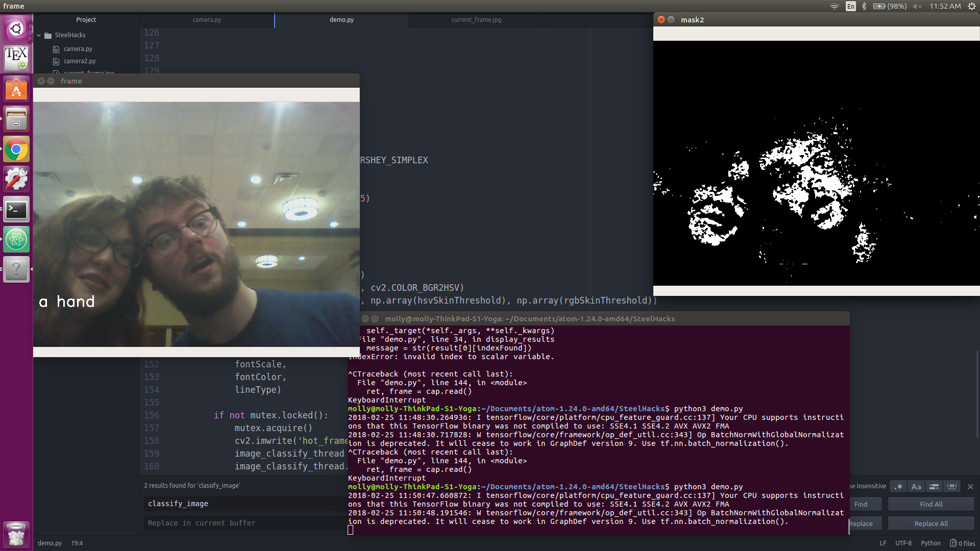The height and width of the screenshot is (551, 980).
Task: Toggle match case option
Action: click(x=916, y=487)
